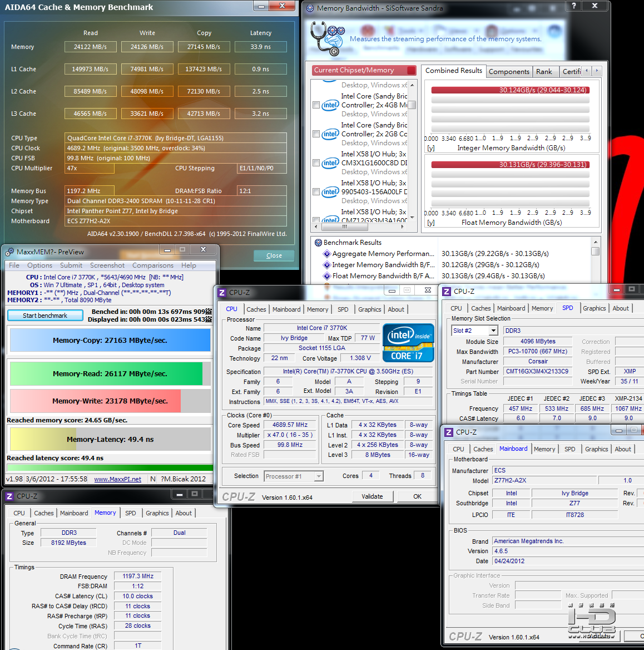Click the Sandra help question mark button
Screen dimensions: 644x650
(573, 6)
